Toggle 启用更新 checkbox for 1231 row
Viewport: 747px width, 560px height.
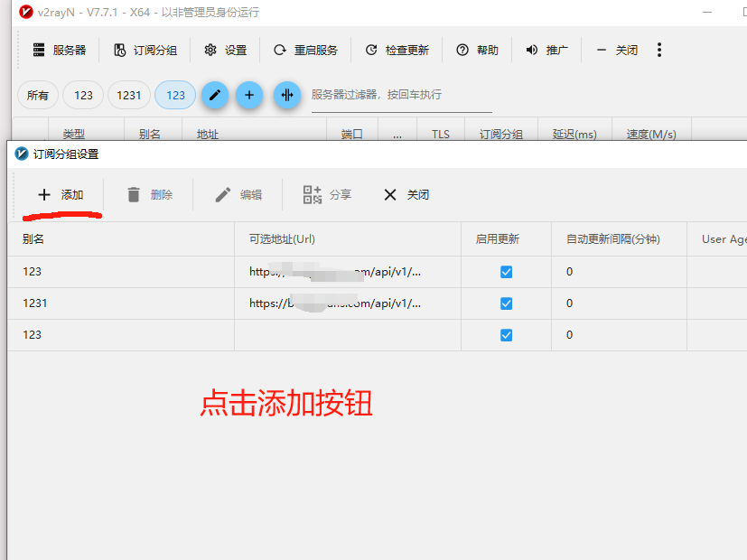(x=506, y=303)
